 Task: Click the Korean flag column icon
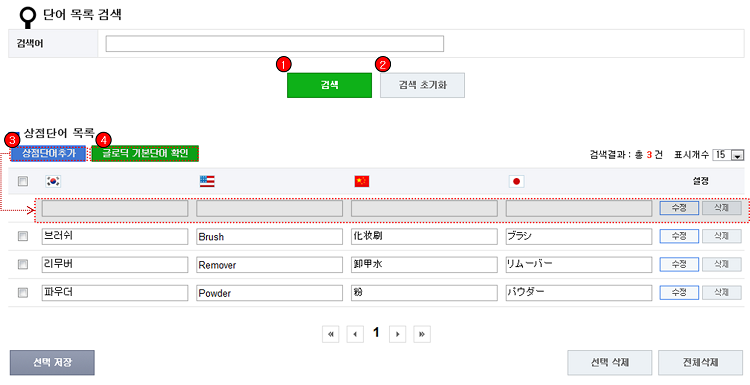click(x=53, y=181)
